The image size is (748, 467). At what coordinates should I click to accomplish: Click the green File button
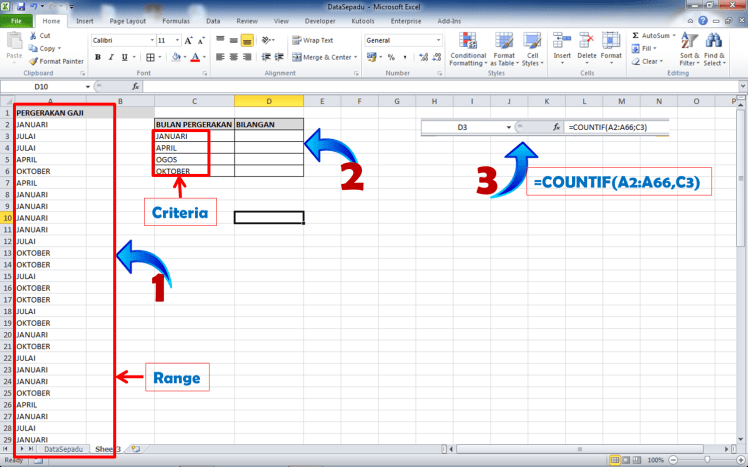19,20
